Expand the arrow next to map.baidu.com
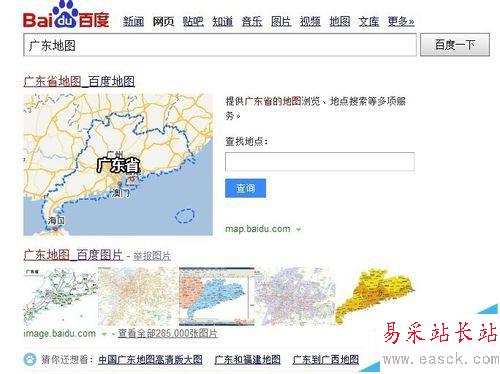Image resolution: width=500 pixels, height=374 pixels. pyautogui.click(x=299, y=230)
